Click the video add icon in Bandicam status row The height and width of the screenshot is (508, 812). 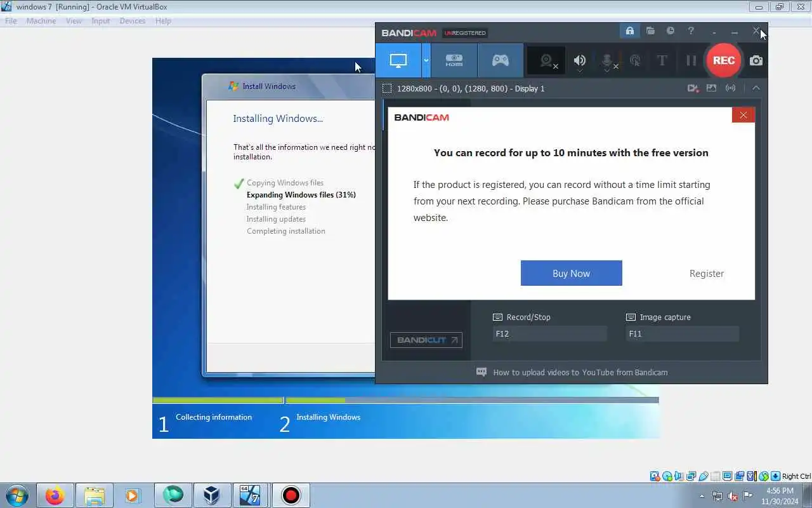pyautogui.click(x=693, y=88)
